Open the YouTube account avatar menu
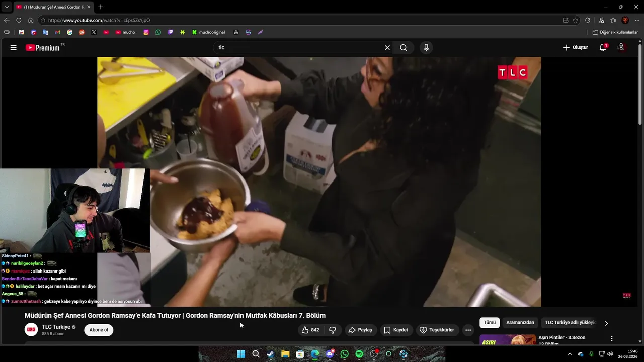The image size is (644, 362). [621, 47]
